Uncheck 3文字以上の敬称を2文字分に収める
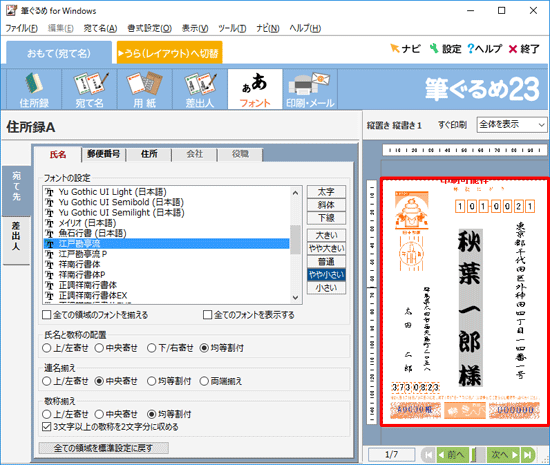 pos(47,427)
